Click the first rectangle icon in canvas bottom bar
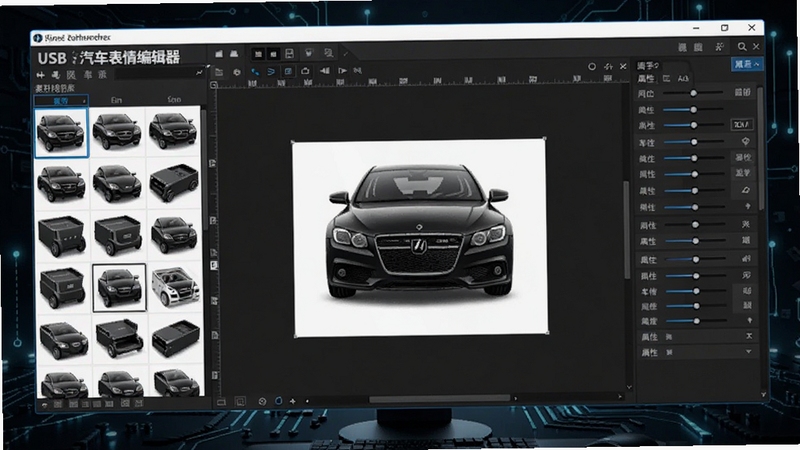The height and width of the screenshot is (450, 800). tap(221, 402)
